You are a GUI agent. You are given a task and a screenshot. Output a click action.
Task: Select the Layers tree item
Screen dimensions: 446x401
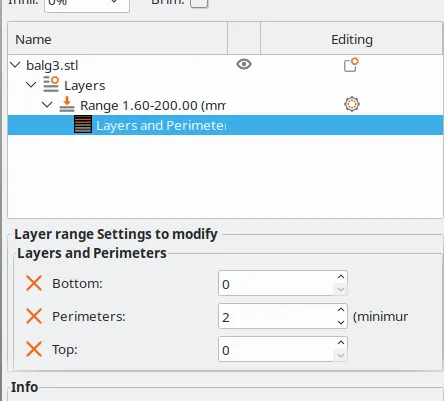225,85
